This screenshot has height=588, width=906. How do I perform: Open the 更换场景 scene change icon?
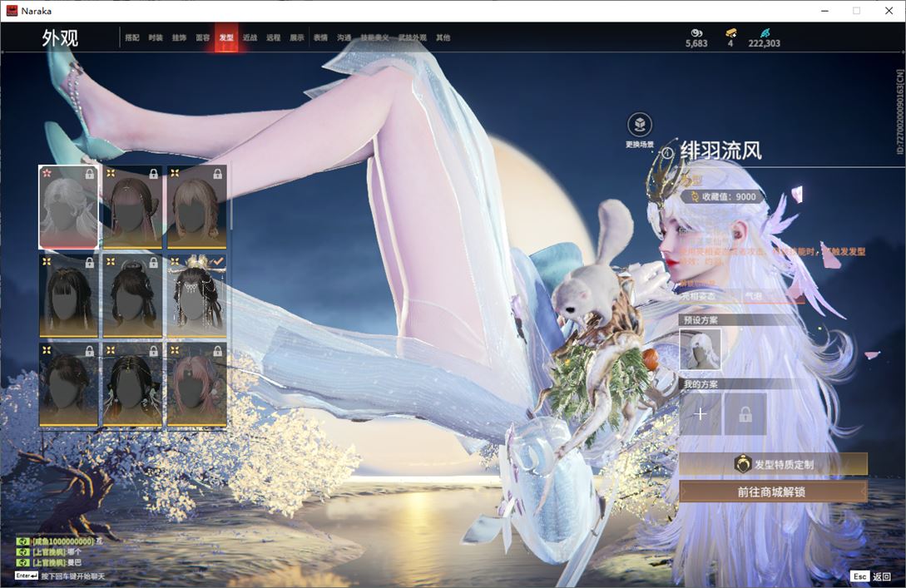(640, 124)
